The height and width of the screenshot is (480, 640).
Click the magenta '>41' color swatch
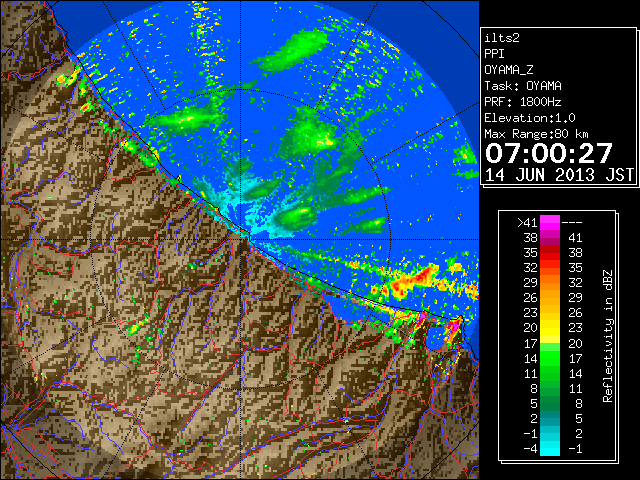(550, 222)
